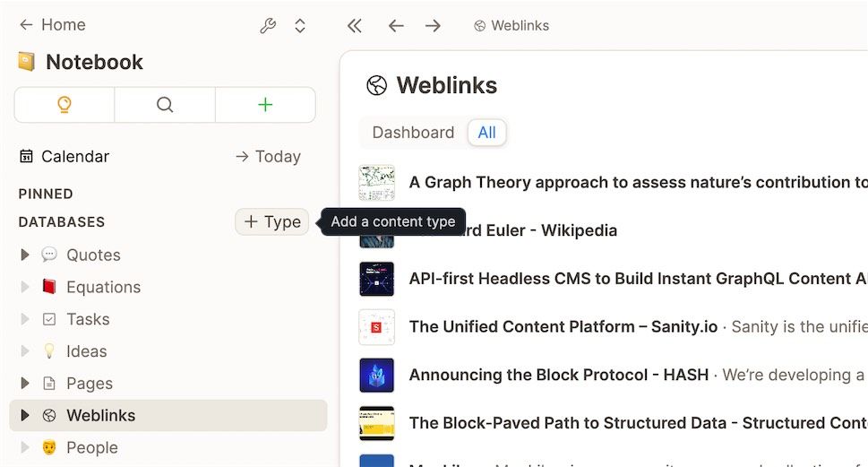Navigate forward with right arrow

433,26
